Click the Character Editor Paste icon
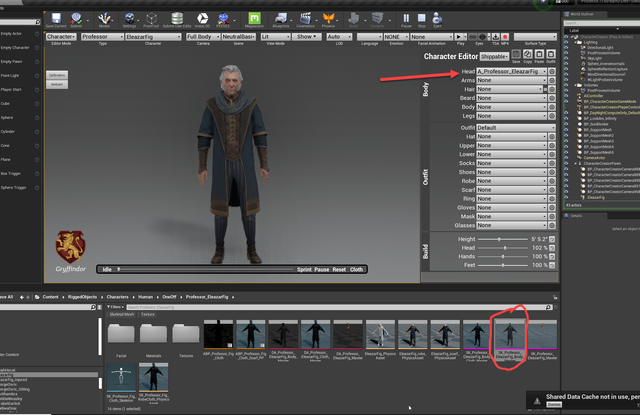640x415 pixels. coord(539,54)
